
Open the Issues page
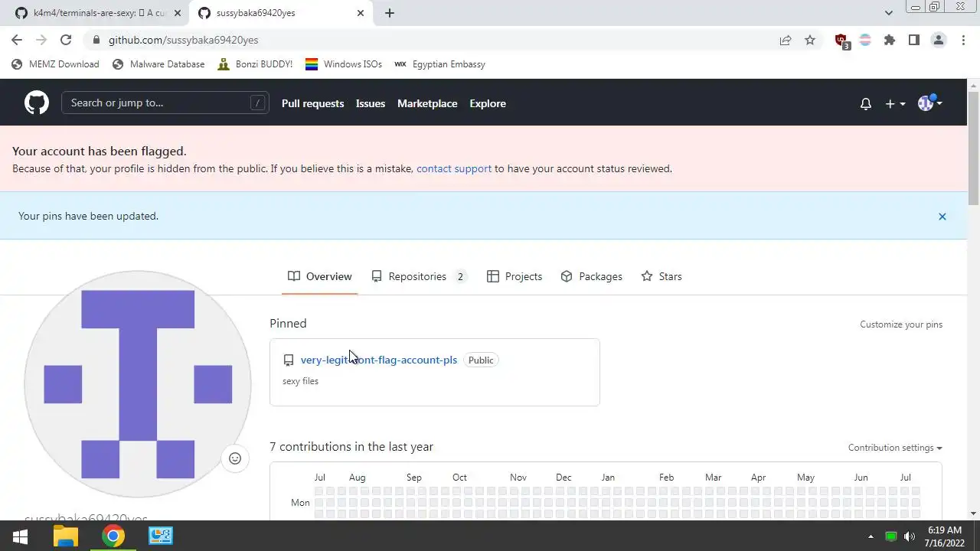click(x=371, y=103)
